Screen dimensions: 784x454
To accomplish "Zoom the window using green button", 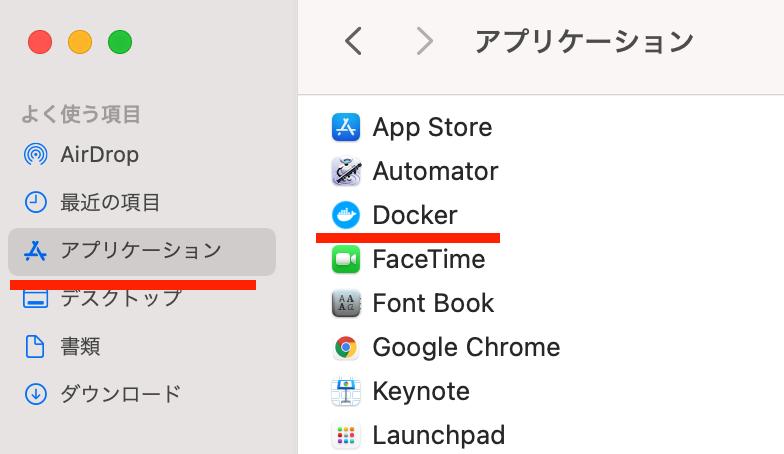I will 120,42.
